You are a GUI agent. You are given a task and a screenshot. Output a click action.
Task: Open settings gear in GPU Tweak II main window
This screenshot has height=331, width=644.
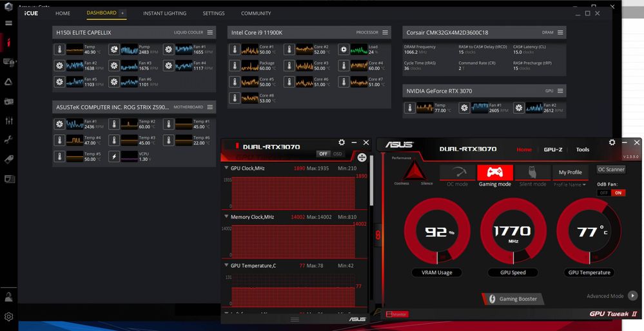coord(612,142)
